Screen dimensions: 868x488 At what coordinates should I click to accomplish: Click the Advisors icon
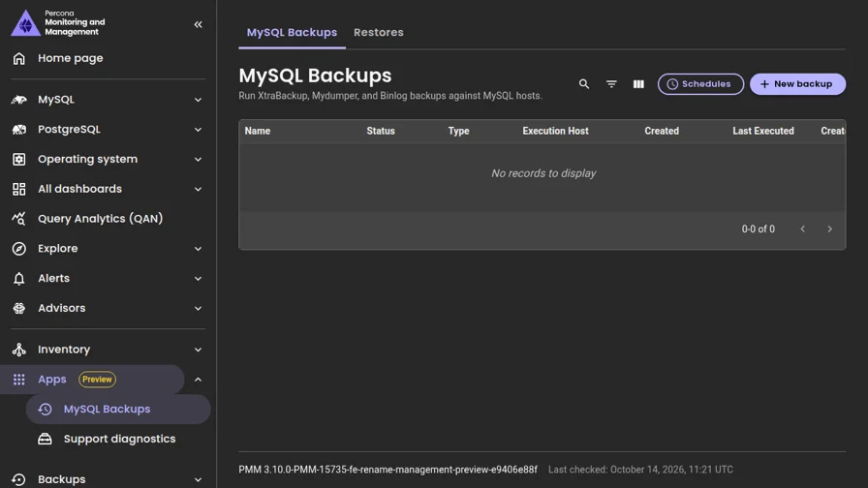[x=18, y=308]
